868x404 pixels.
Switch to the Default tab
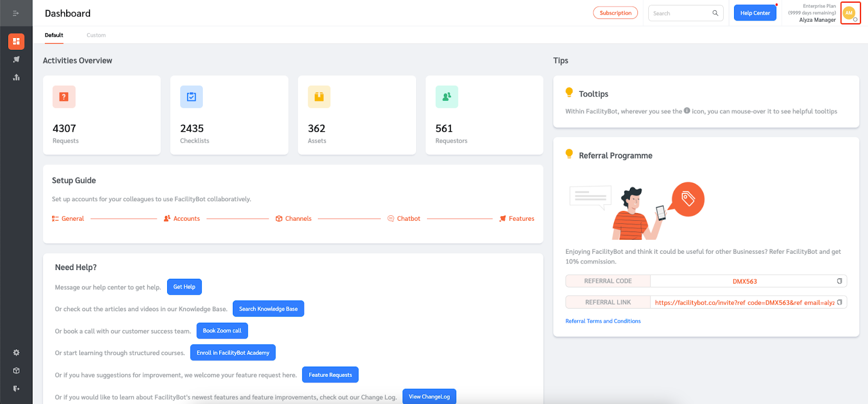pos(54,35)
